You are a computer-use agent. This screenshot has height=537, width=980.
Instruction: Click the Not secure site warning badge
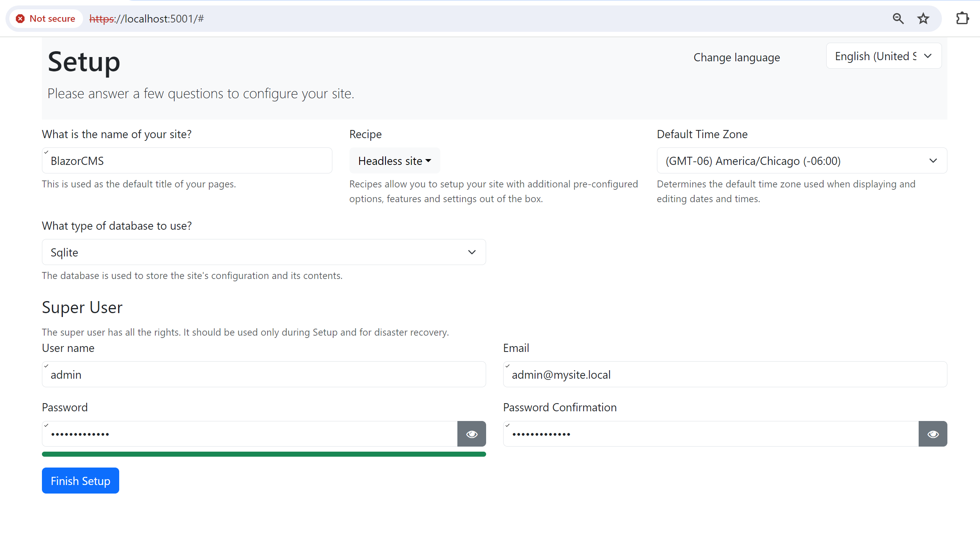coord(46,19)
